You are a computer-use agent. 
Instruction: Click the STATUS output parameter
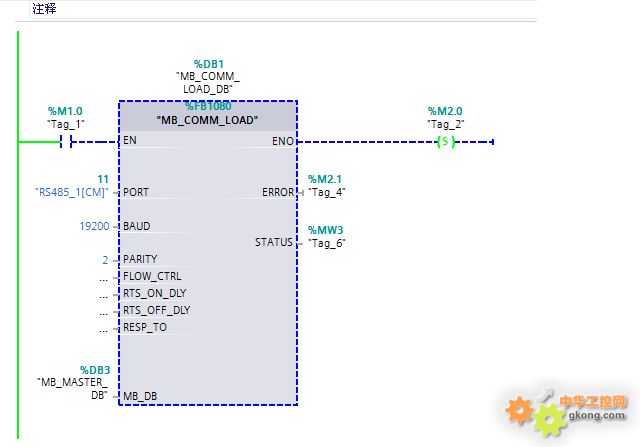[x=274, y=242]
